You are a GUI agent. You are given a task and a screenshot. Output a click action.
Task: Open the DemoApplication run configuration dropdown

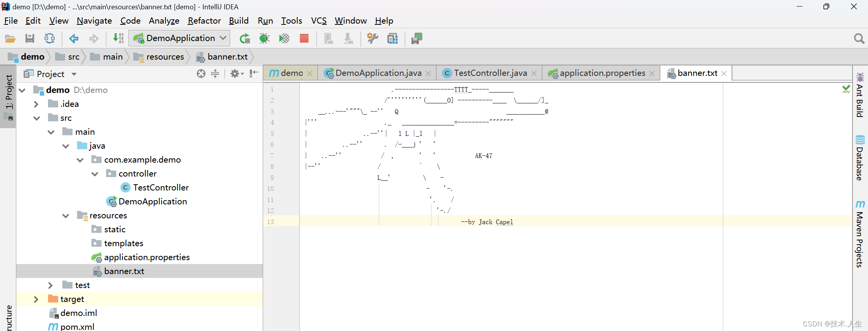(x=180, y=38)
